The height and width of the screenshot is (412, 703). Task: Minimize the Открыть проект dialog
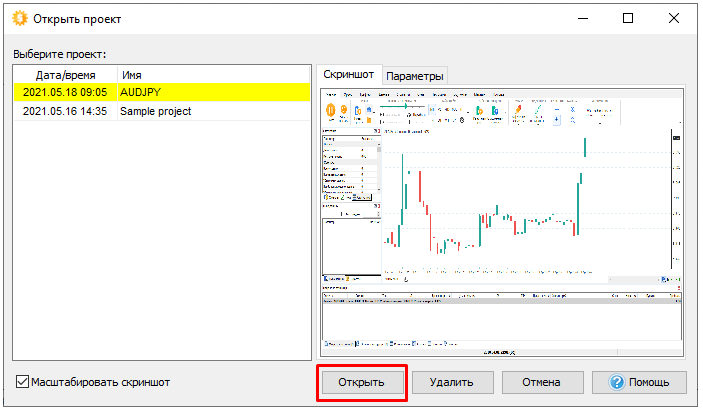coord(580,18)
